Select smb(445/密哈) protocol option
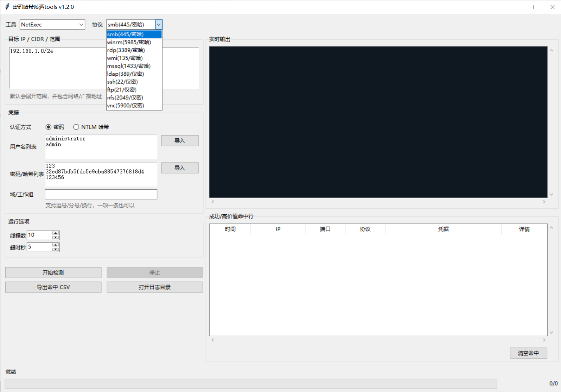The image size is (561, 392). click(134, 34)
